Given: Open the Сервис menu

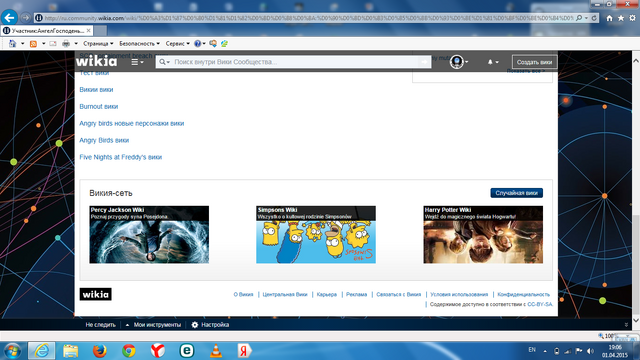Looking at the screenshot, I should 177,43.
